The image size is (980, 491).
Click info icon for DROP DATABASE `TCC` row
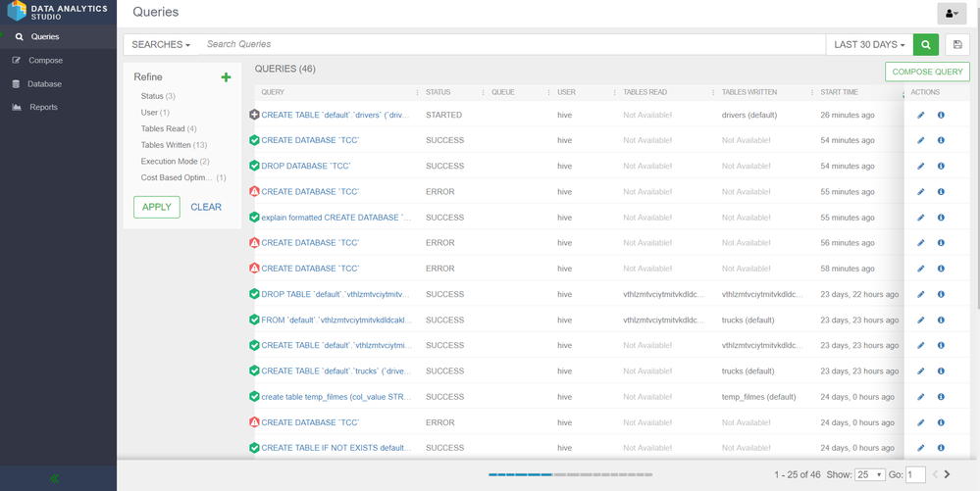pos(941,167)
